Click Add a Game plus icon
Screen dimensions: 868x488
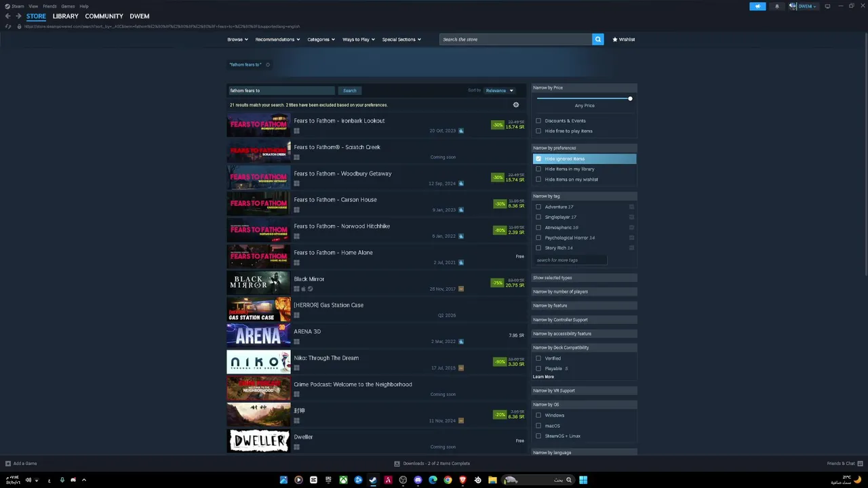8,464
